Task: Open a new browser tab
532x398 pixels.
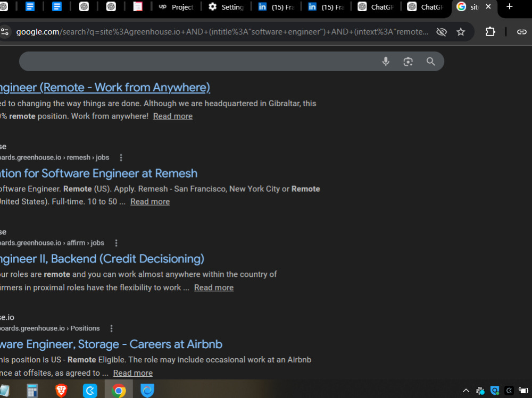Action: point(509,6)
